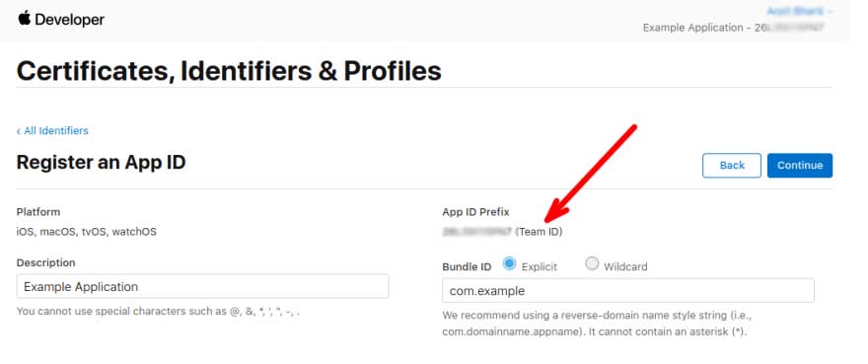Click the left chevron before All Identifiers
The height and width of the screenshot is (364, 868).
pos(19,131)
